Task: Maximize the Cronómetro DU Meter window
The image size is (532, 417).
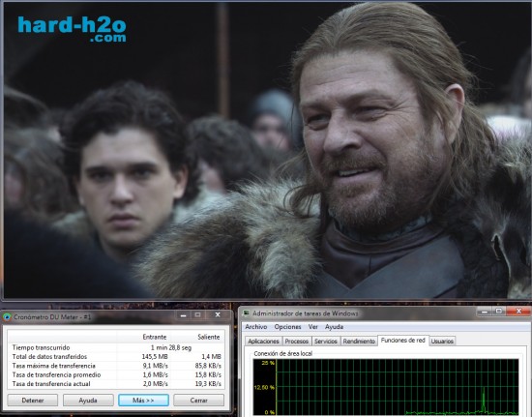Action: [197, 315]
